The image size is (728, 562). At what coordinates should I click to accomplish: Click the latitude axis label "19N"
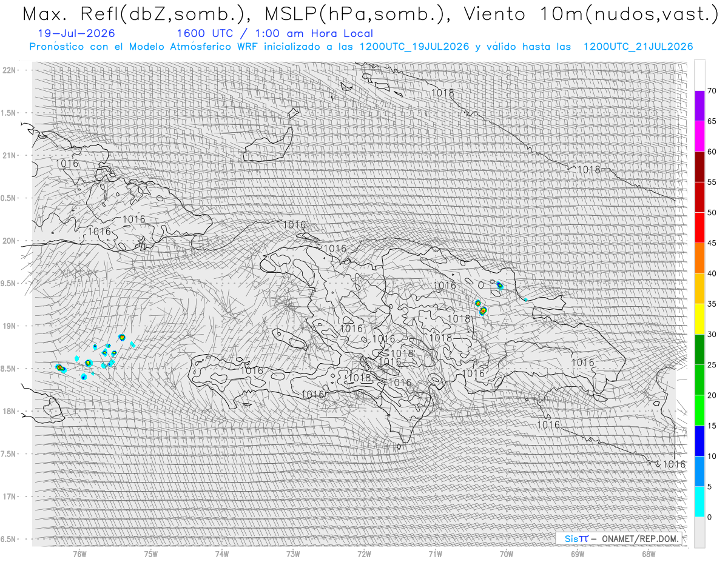(10, 326)
